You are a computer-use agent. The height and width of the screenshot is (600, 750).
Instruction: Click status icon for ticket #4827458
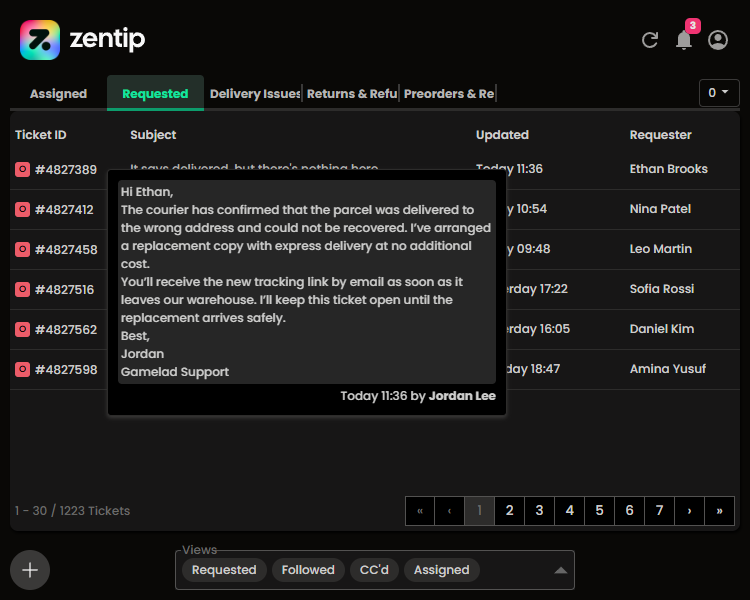[22, 249]
